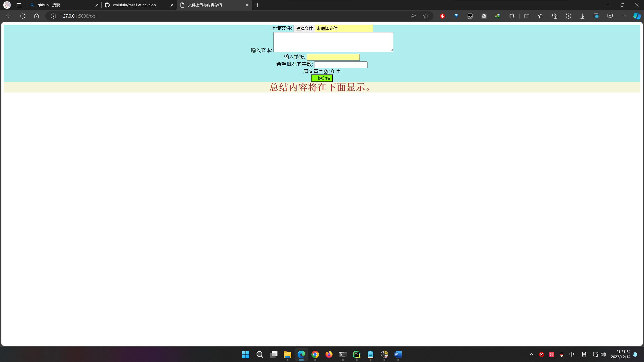Open the Extensions puzzle icon
644x362 pixels.
pos(512,16)
